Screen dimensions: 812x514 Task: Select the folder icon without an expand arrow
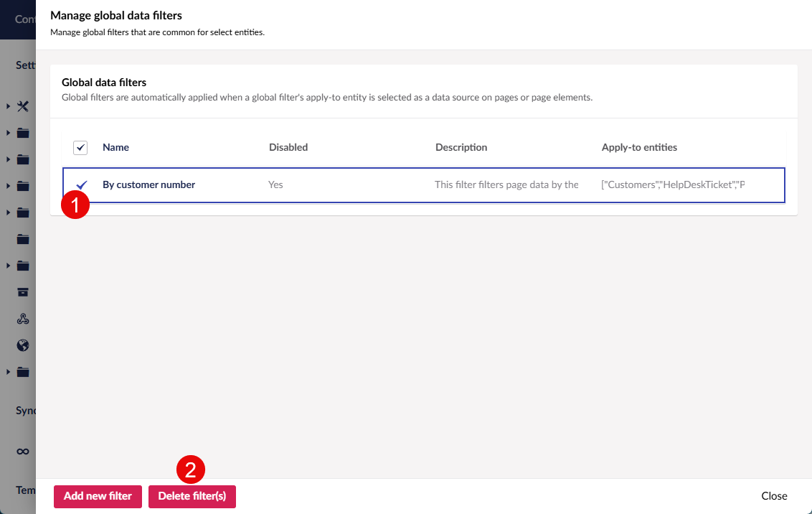(23, 239)
